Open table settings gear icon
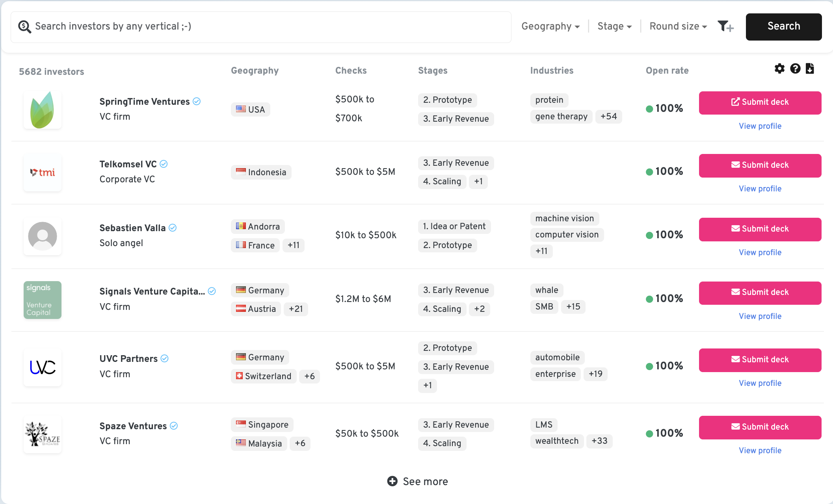The width and height of the screenshot is (833, 504). tap(779, 69)
